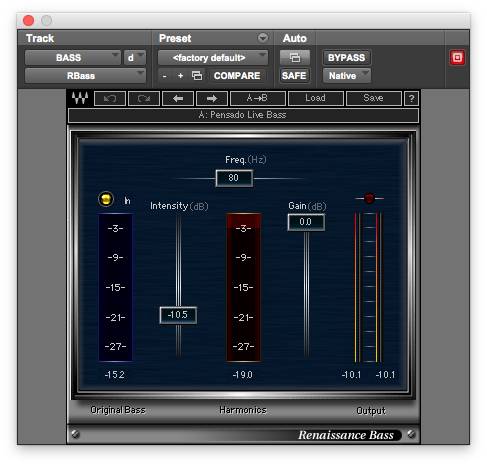The image size is (487, 466).
Task: Click the preset copy settings icon
Action: pyautogui.click(x=197, y=76)
